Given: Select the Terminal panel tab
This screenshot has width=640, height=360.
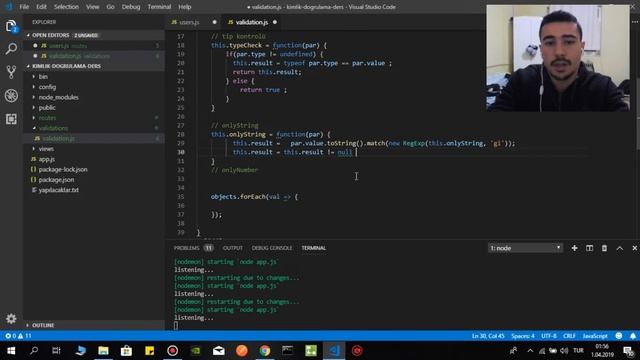Looking at the screenshot, I should (313, 248).
